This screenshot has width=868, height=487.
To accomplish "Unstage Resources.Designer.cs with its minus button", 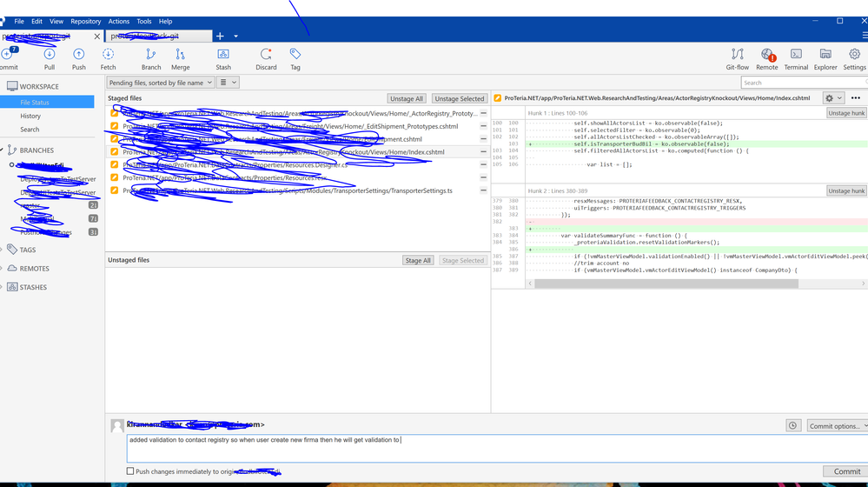I will coord(483,165).
